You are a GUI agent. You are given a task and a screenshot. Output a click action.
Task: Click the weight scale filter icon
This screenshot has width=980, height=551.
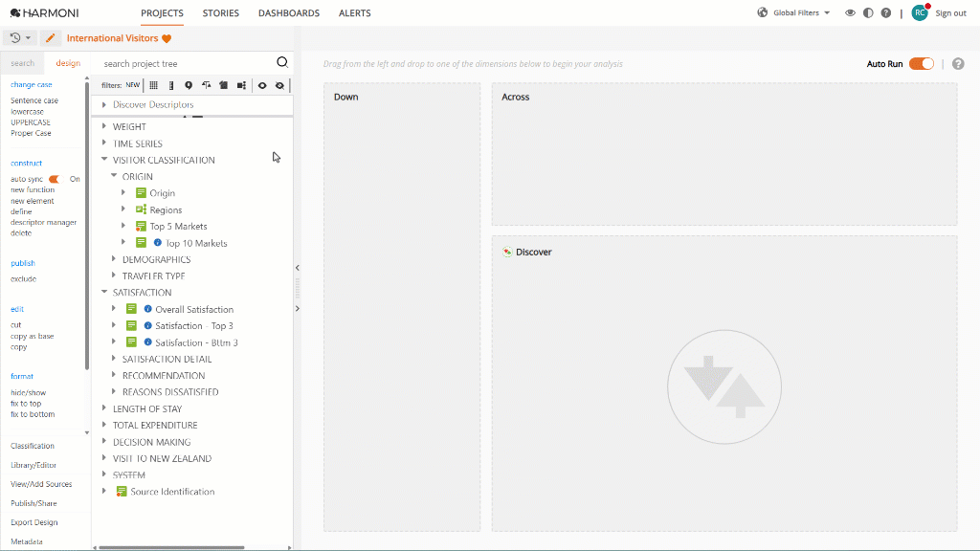[x=206, y=85]
